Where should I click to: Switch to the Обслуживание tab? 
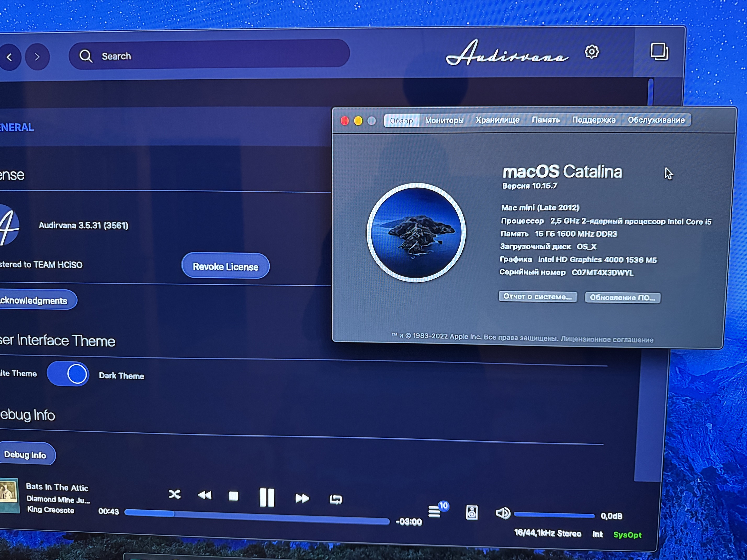656,120
